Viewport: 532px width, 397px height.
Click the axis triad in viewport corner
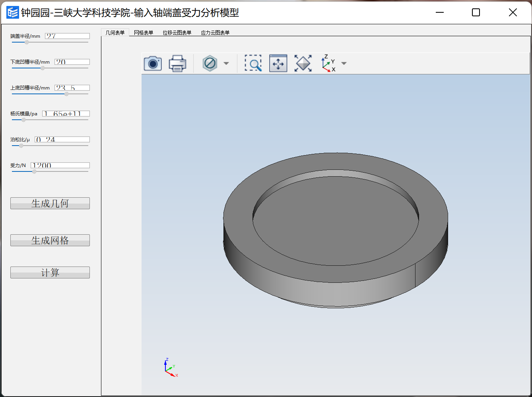(x=171, y=368)
